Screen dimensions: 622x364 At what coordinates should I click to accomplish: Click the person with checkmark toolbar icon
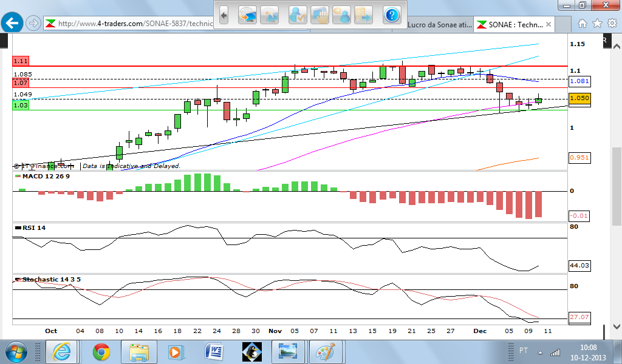pyautogui.click(x=297, y=15)
